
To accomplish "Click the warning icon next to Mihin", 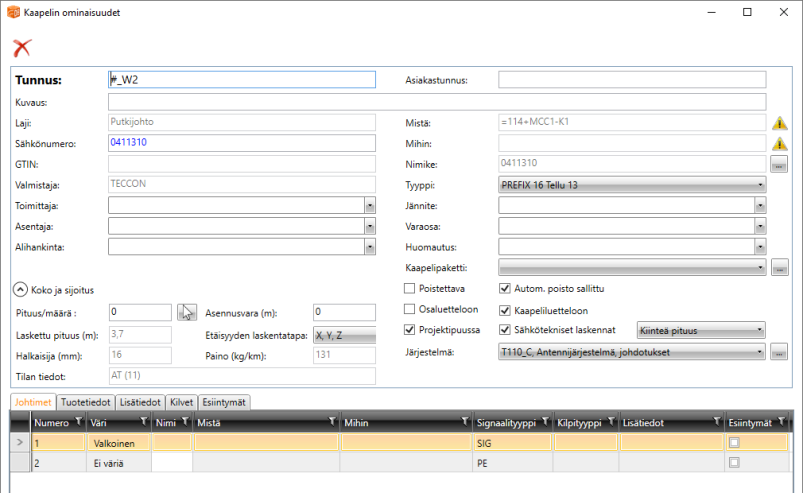I will coord(780,143).
